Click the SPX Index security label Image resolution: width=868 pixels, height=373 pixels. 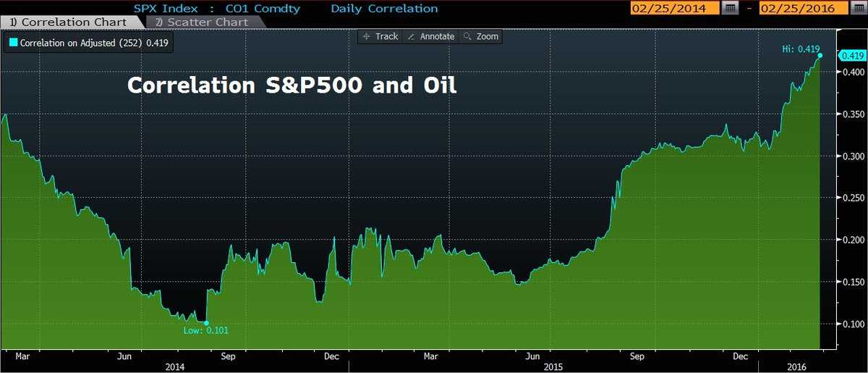166,9
